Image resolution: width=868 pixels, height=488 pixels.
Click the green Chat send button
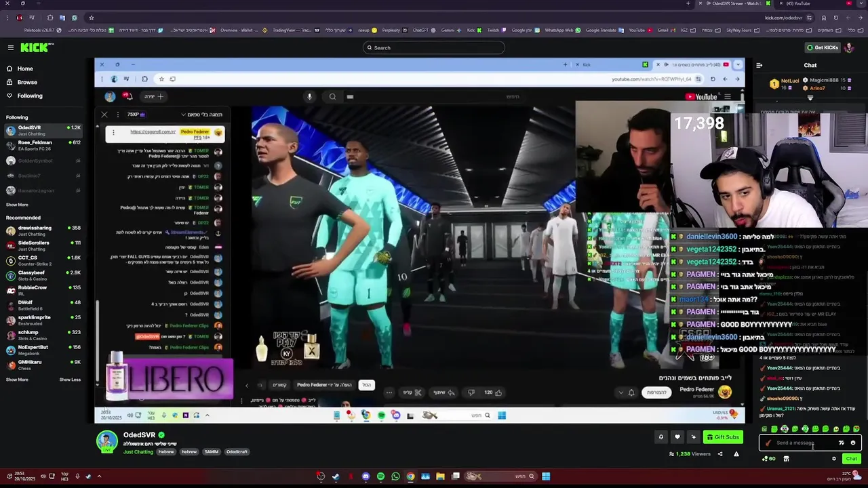pos(851,459)
